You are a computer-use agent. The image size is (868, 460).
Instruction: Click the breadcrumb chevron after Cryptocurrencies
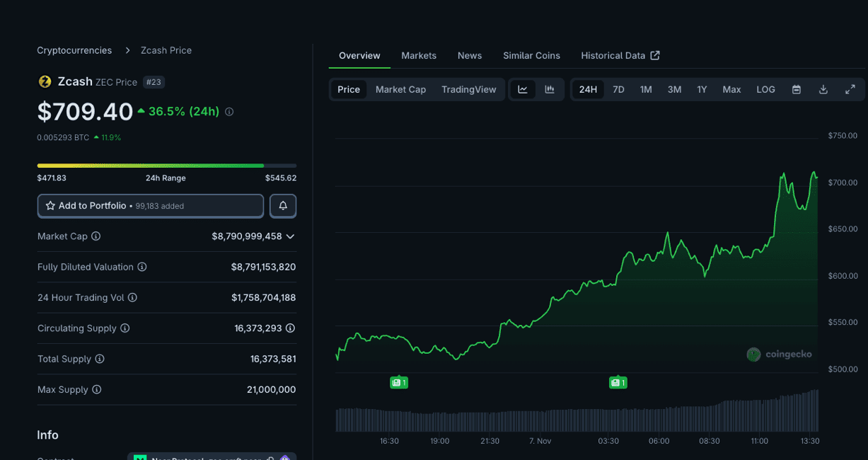[x=127, y=50]
